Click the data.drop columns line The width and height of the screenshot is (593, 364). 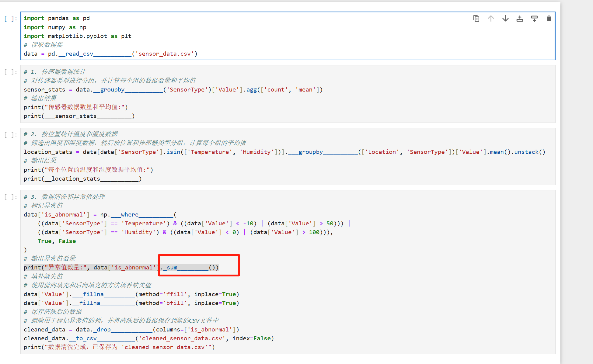point(131,330)
